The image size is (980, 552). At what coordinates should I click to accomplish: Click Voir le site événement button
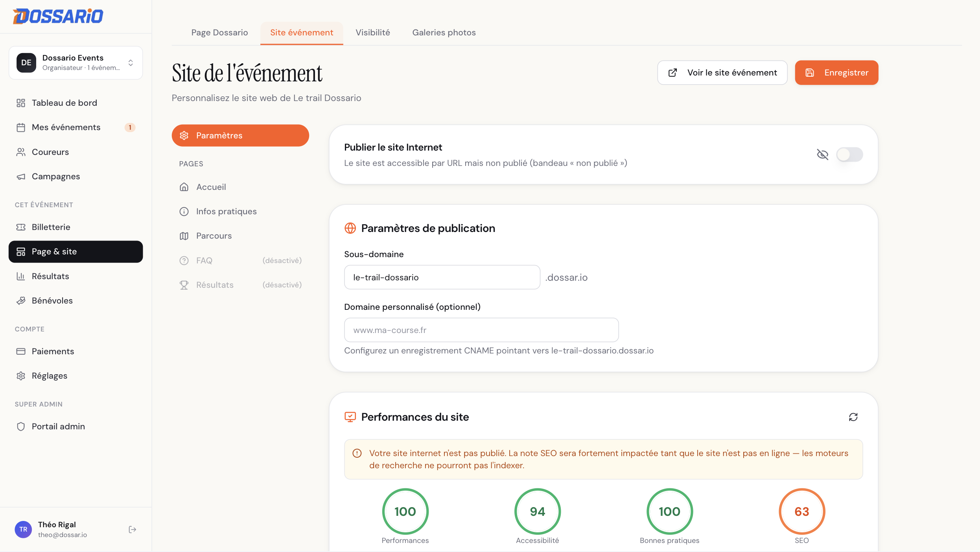[722, 73]
